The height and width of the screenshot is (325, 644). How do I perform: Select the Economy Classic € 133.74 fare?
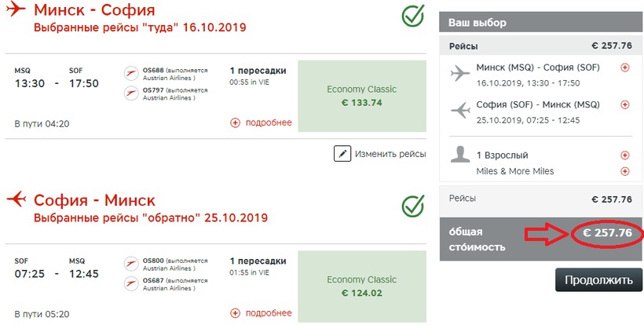pos(361,96)
